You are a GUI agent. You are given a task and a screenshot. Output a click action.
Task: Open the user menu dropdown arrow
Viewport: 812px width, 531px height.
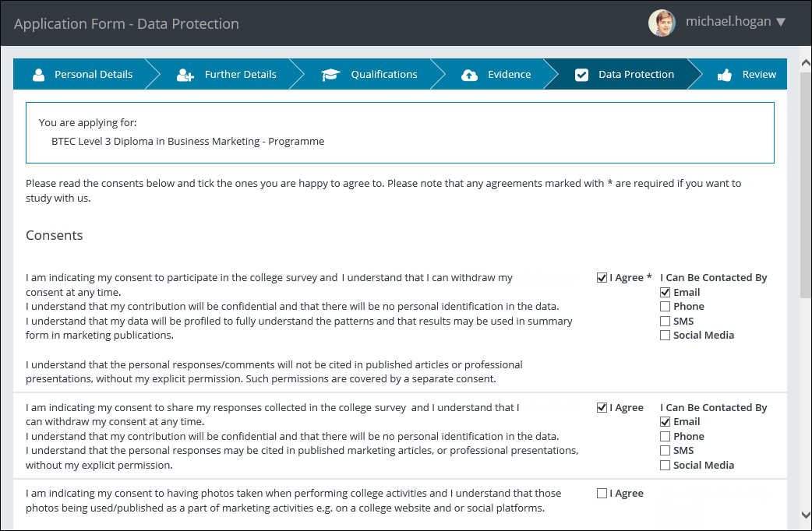click(781, 23)
